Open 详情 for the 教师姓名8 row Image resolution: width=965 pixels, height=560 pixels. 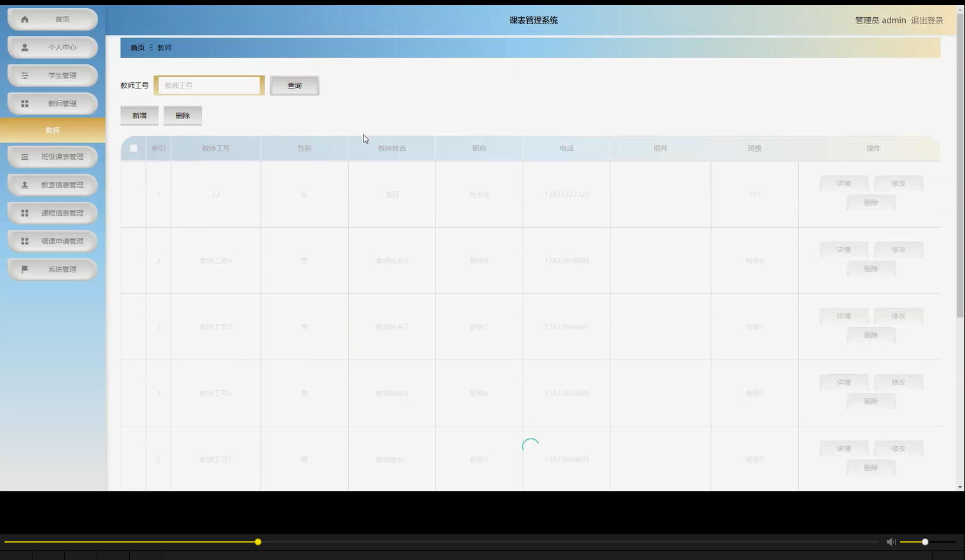pyautogui.click(x=843, y=249)
